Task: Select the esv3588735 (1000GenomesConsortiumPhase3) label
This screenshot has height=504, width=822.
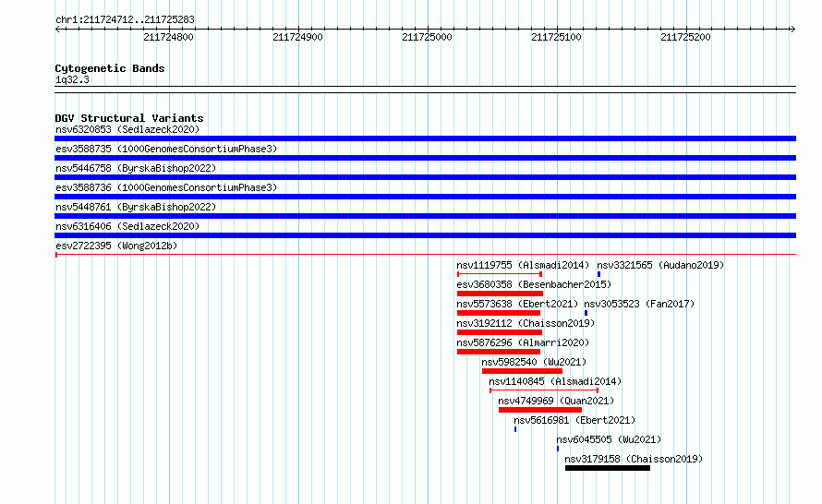Action: click(166, 149)
